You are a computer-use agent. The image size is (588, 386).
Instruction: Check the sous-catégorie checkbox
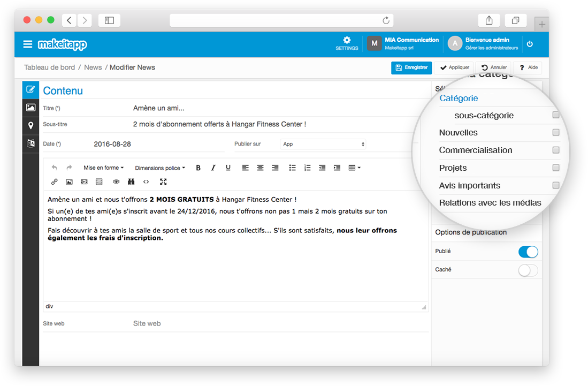[x=556, y=115]
